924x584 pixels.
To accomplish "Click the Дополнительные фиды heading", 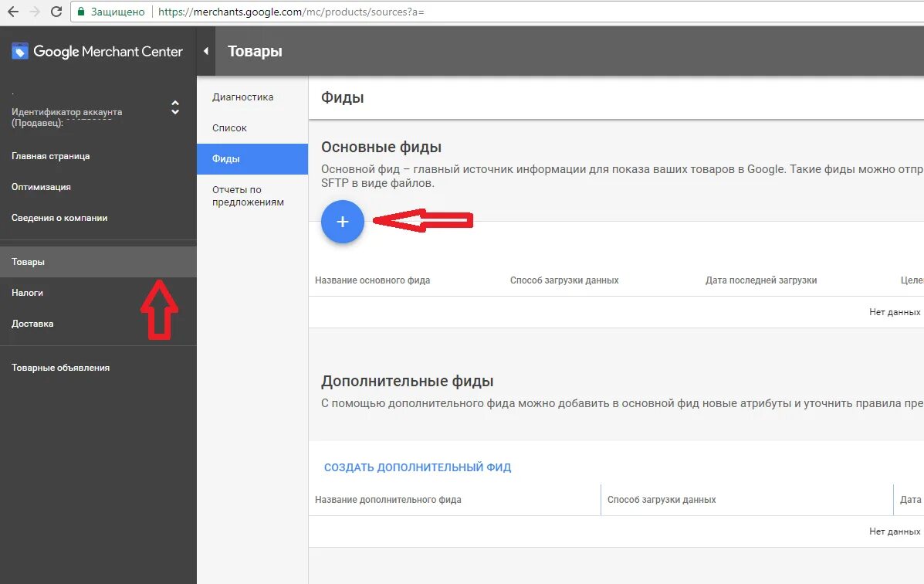I will [x=408, y=381].
